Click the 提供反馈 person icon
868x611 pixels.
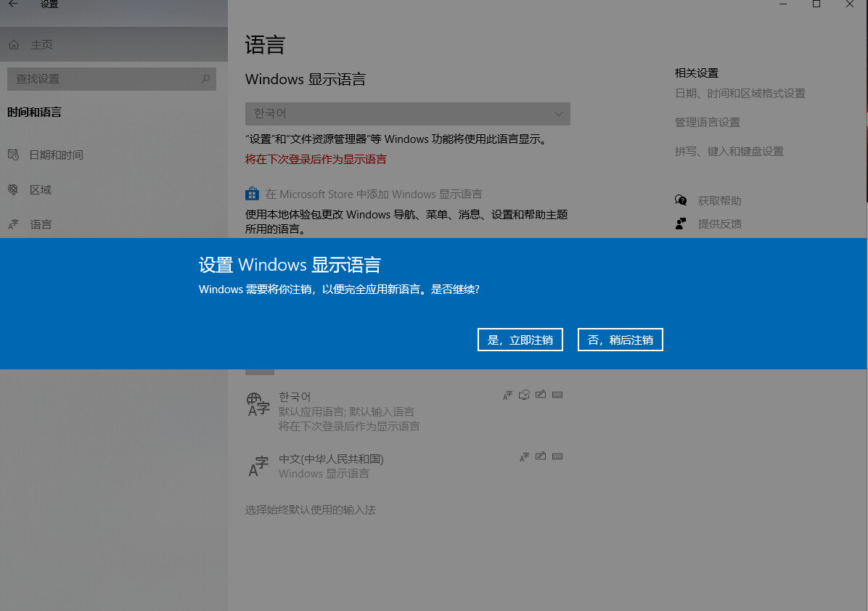(x=681, y=224)
